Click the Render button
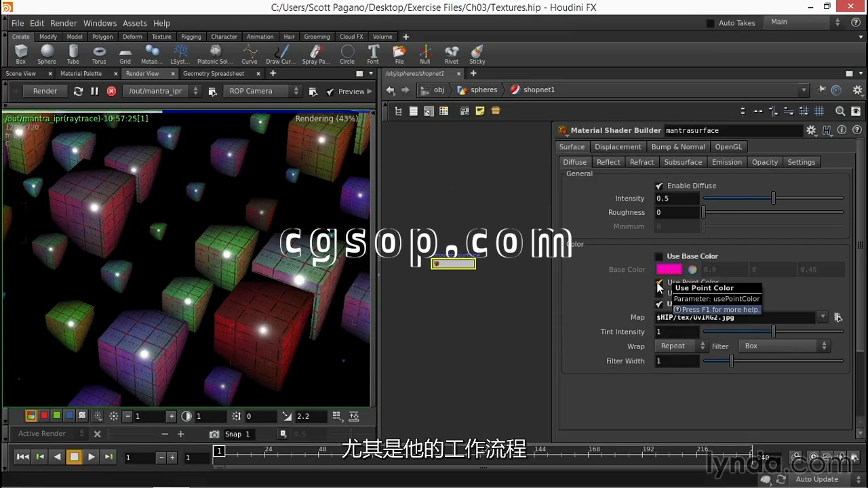The image size is (868, 488). [45, 91]
